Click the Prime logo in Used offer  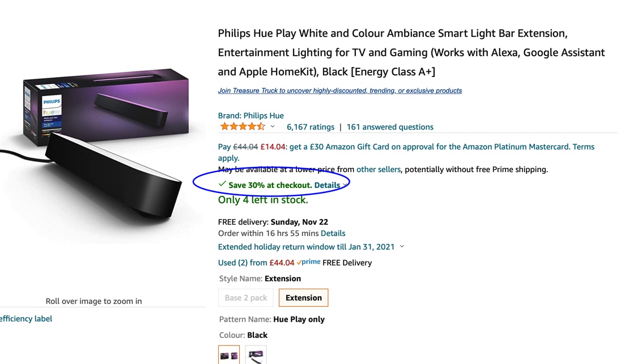pos(309,262)
